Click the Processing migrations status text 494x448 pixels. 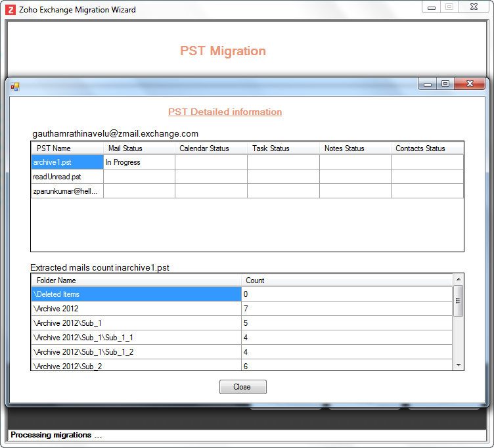pyautogui.click(x=56, y=435)
